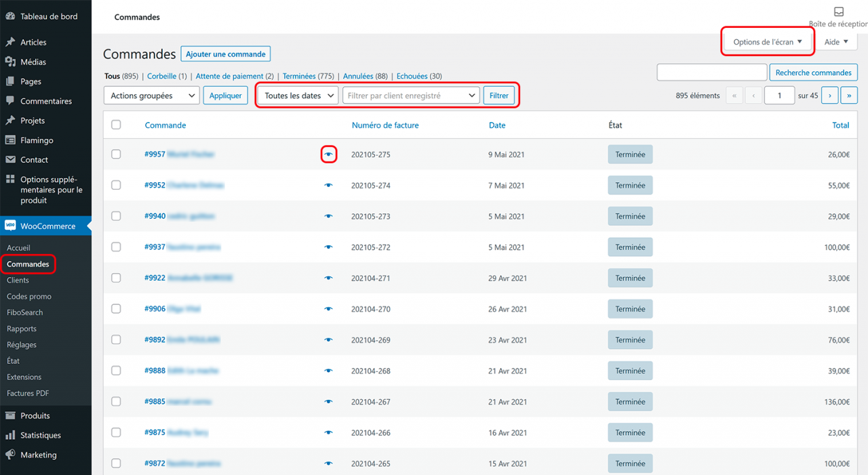Check the select-all checkbox in table header
Viewport: 868px width, 475px height.
pos(116,125)
